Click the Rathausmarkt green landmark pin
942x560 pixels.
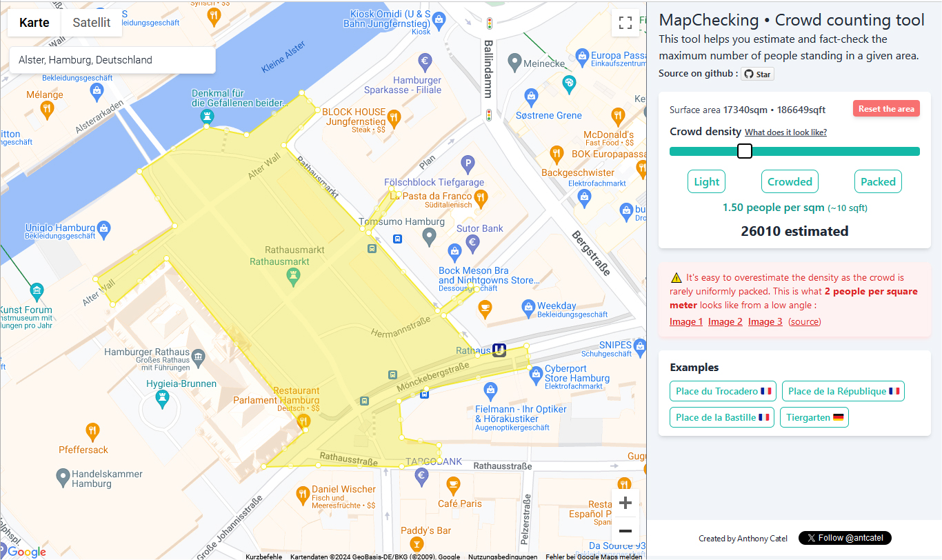pyautogui.click(x=294, y=277)
